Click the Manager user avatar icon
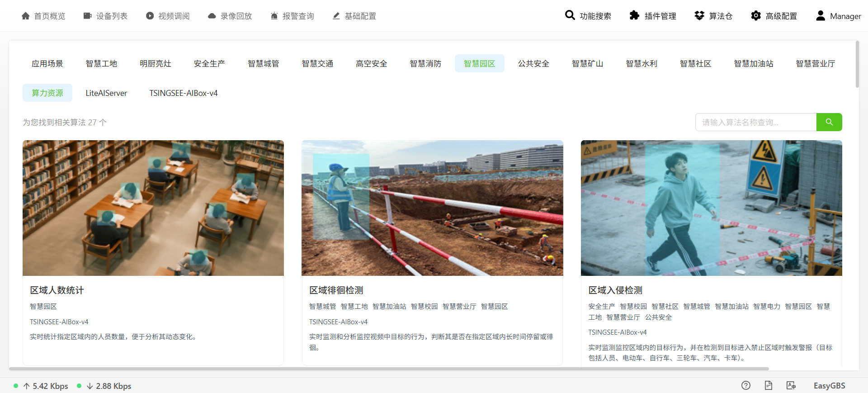The image size is (868, 393). point(821,15)
